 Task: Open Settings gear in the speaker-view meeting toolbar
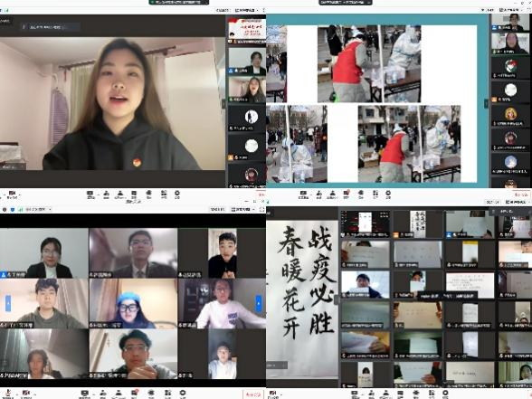point(177,195)
